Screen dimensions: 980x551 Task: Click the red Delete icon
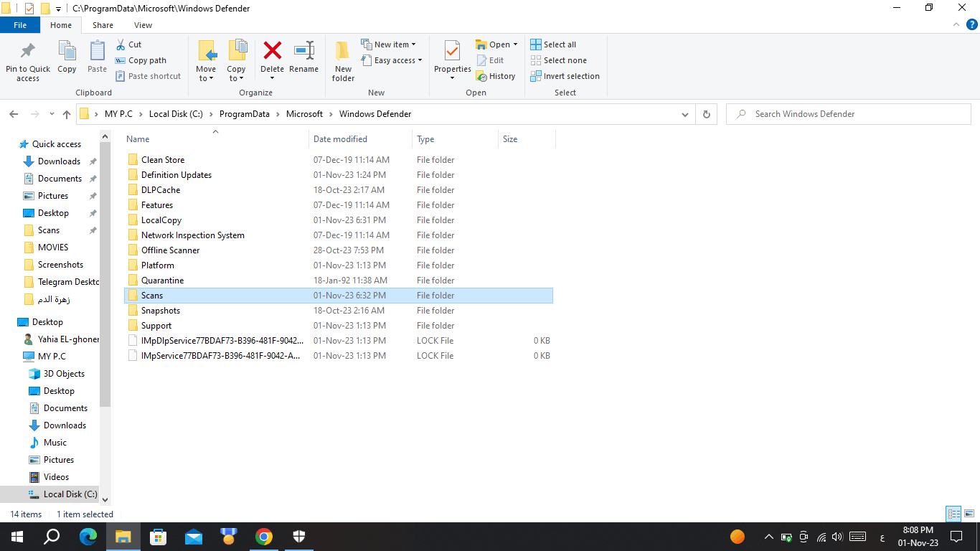pyautogui.click(x=273, y=50)
